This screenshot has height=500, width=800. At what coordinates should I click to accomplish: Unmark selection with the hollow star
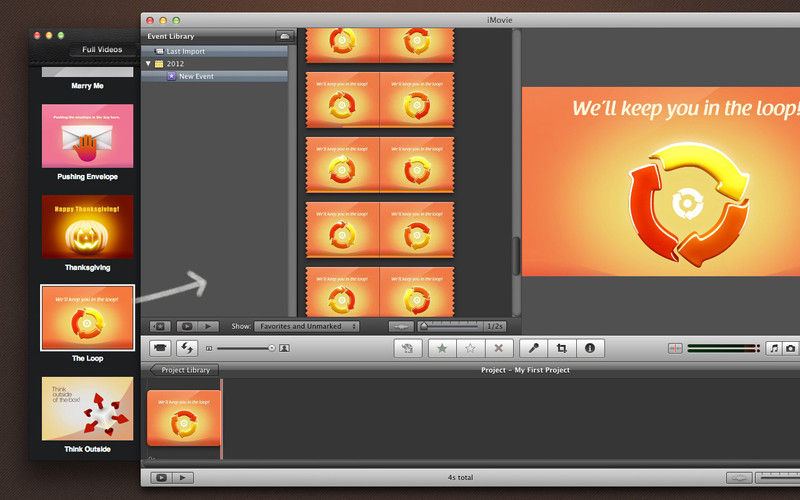click(470, 348)
